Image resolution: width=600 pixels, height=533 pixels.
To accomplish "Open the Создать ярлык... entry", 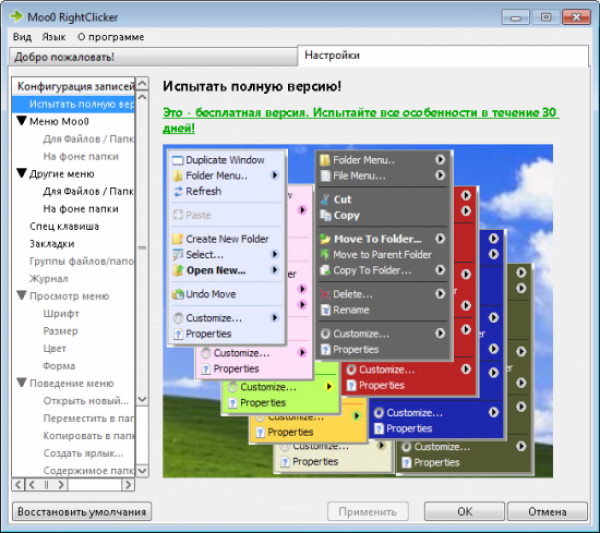I will (83, 453).
